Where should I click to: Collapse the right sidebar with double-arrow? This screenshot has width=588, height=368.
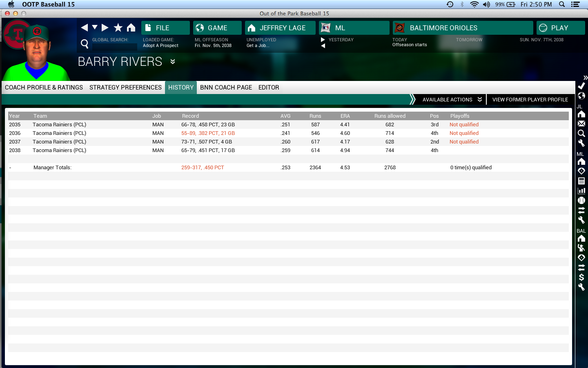[585, 77]
